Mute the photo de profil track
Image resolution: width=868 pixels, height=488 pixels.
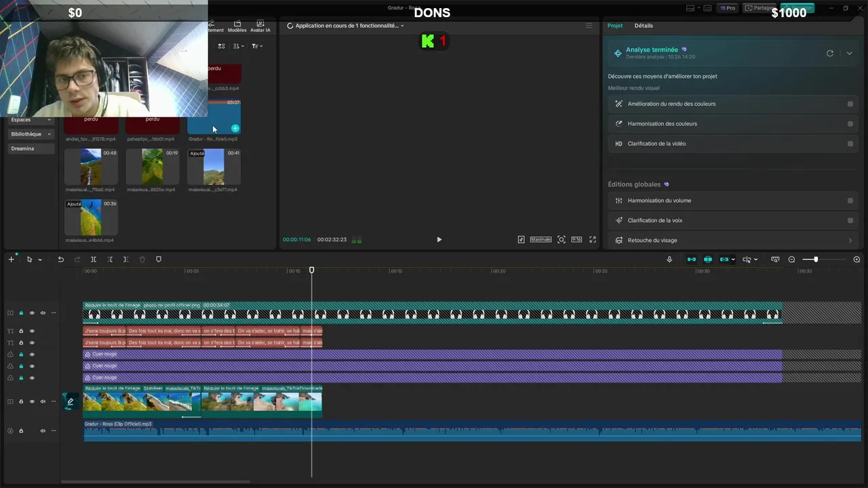[x=43, y=313]
